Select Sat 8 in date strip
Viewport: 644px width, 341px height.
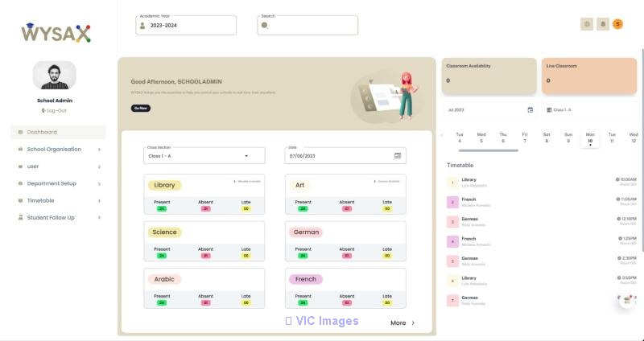547,138
